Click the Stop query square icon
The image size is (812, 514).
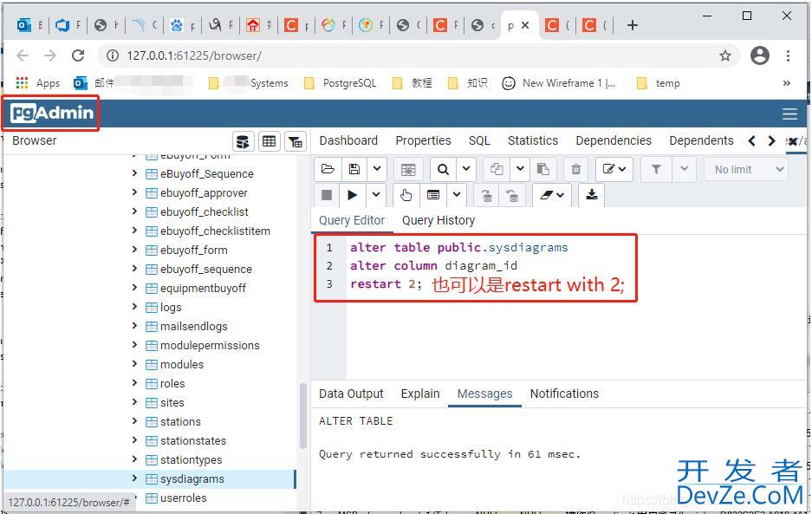pos(327,195)
